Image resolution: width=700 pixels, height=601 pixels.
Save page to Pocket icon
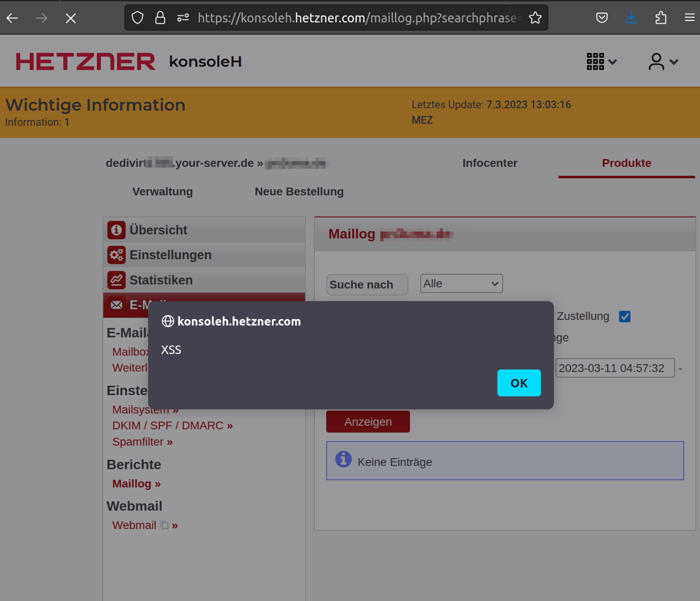602,18
